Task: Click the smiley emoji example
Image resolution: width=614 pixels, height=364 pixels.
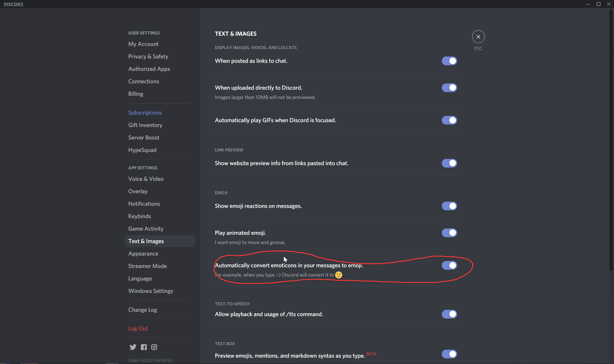Action: [x=339, y=275]
